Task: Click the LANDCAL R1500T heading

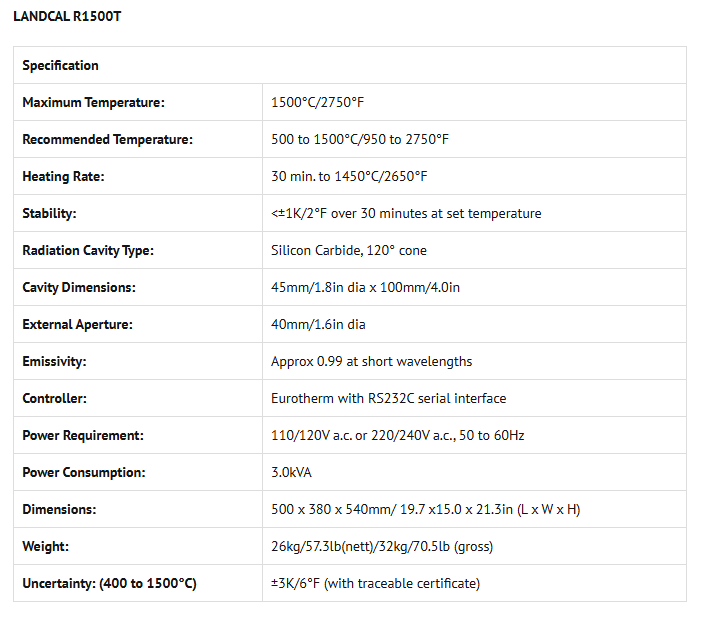Action: (69, 17)
